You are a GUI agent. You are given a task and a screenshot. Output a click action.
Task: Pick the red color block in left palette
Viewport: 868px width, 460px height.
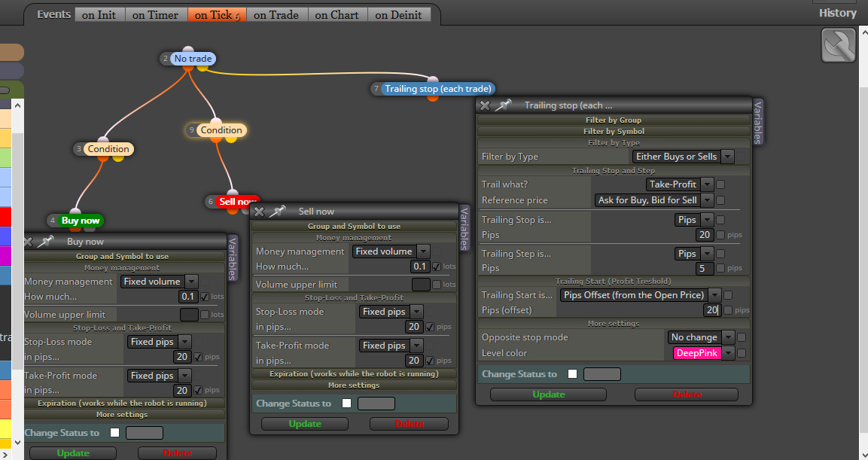pos(5,217)
